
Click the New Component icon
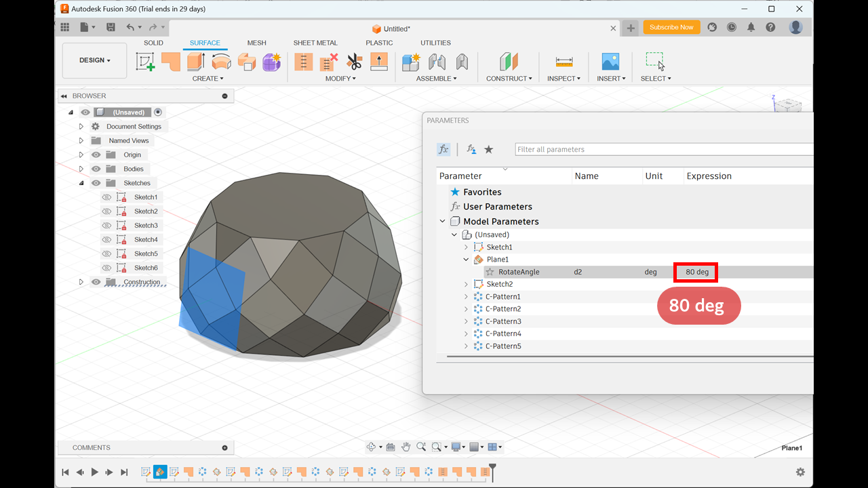pos(411,62)
